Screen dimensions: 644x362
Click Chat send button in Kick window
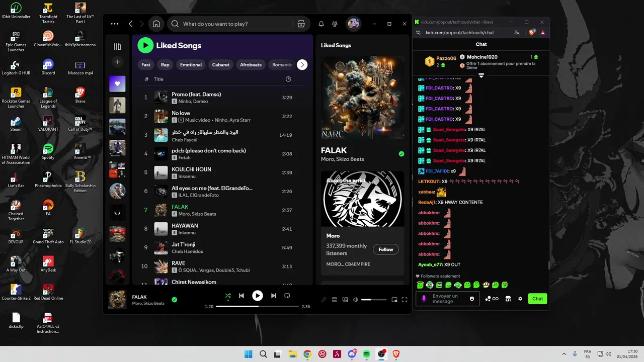537,299
